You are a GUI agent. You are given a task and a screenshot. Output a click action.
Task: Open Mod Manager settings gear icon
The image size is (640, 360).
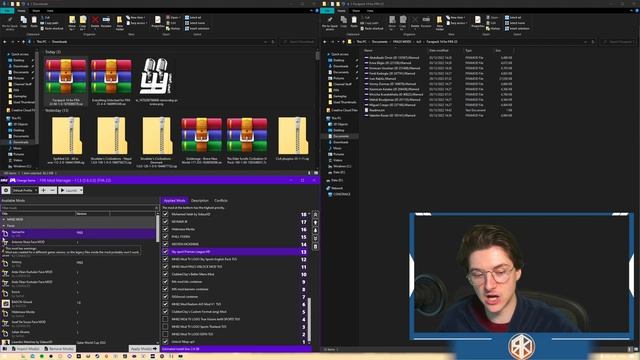[x=6, y=190]
